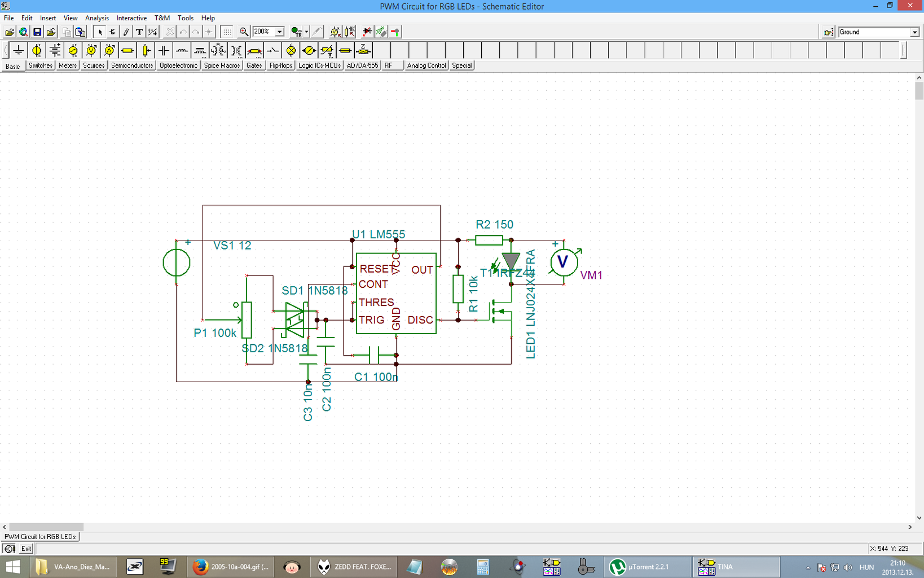Click the save diskette icon
This screenshot has height=578, width=924.
[37, 32]
